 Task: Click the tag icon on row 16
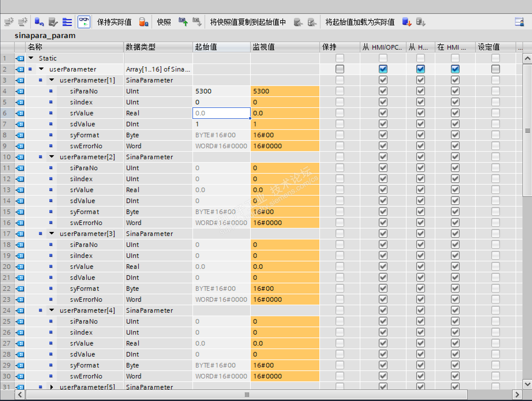click(x=20, y=223)
